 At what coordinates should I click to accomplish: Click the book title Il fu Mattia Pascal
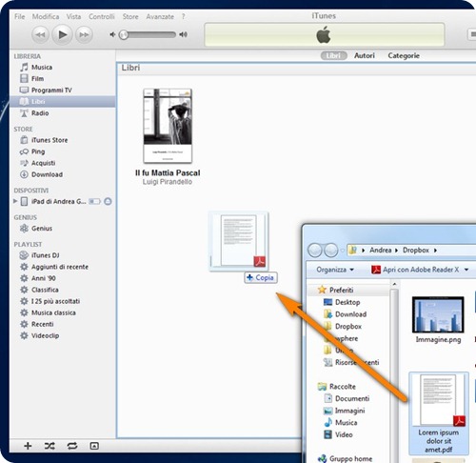pyautogui.click(x=168, y=173)
